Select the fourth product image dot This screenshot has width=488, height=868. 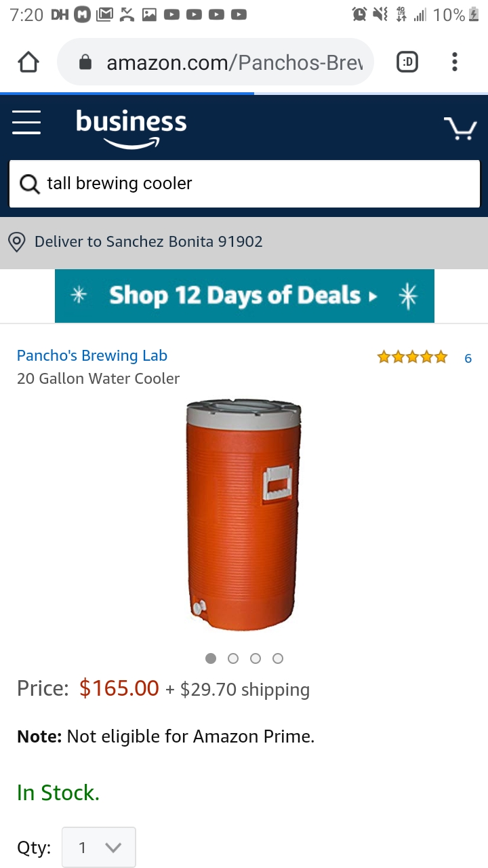click(x=278, y=658)
